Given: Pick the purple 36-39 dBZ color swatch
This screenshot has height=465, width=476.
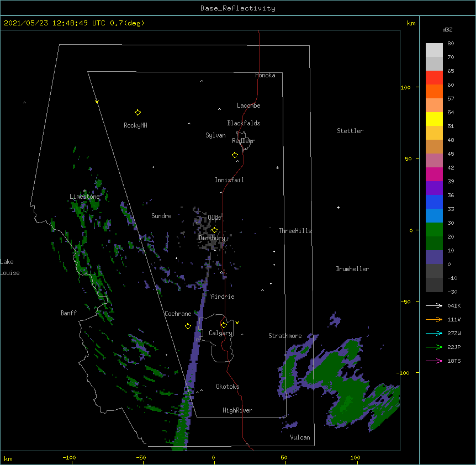Looking at the screenshot, I should (434, 188).
